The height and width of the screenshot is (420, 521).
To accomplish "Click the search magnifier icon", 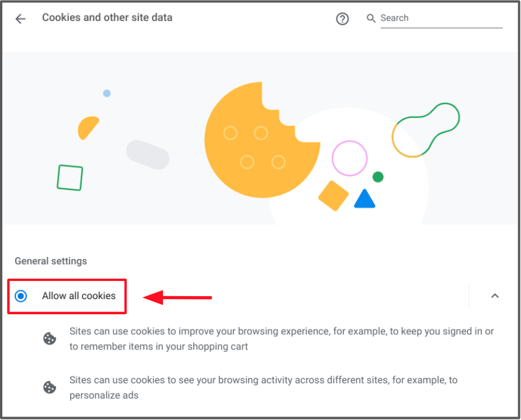I will click(x=371, y=18).
